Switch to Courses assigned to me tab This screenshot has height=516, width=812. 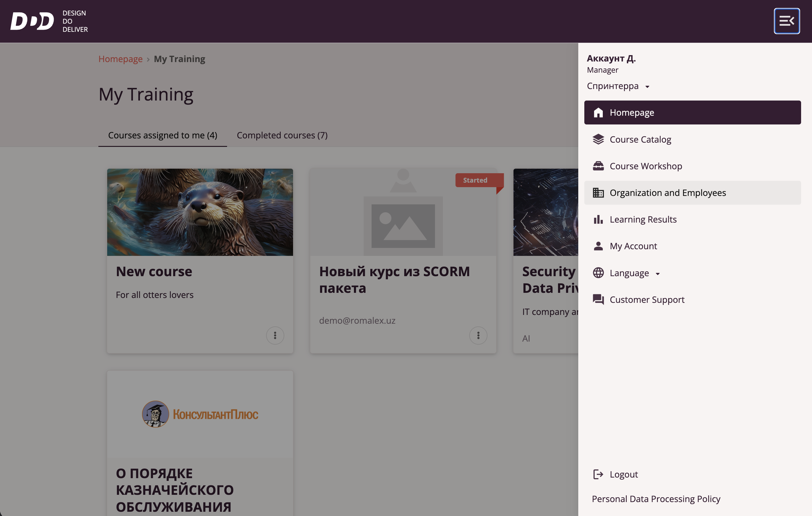(x=163, y=135)
